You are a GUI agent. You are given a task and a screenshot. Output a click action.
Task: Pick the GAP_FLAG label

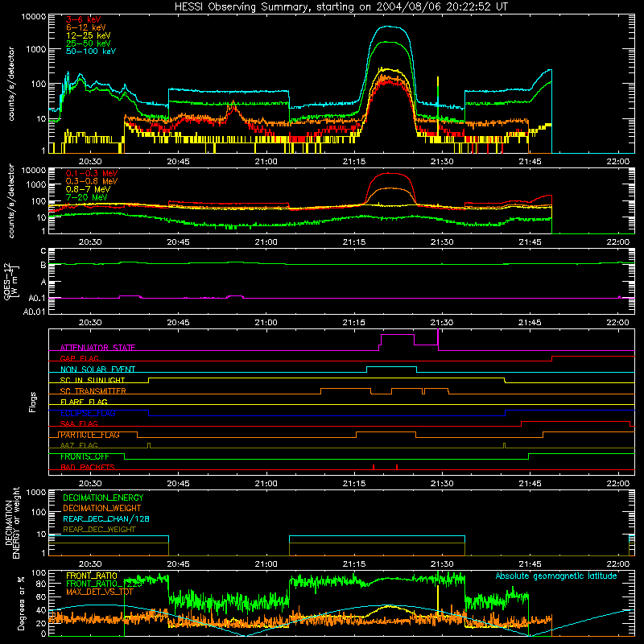click(x=79, y=358)
